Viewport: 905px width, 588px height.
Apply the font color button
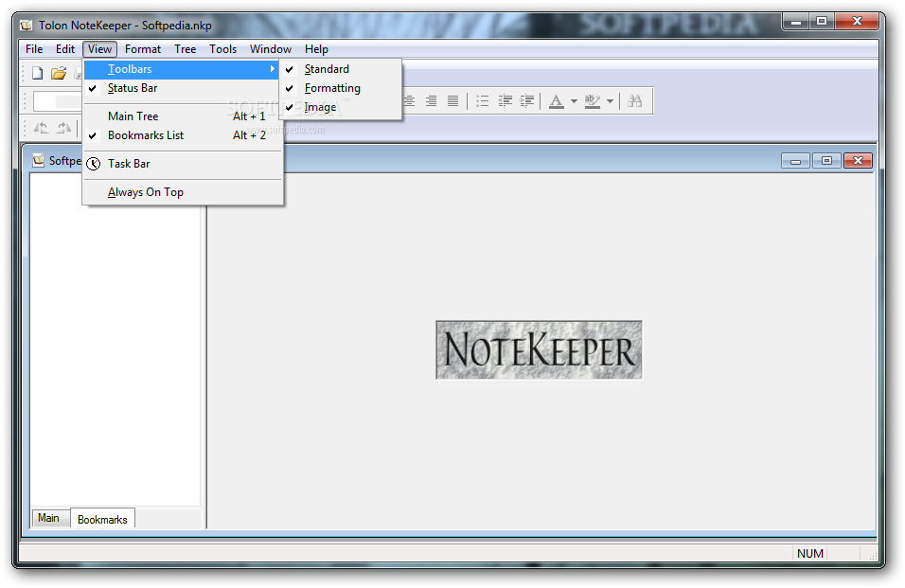coord(557,101)
